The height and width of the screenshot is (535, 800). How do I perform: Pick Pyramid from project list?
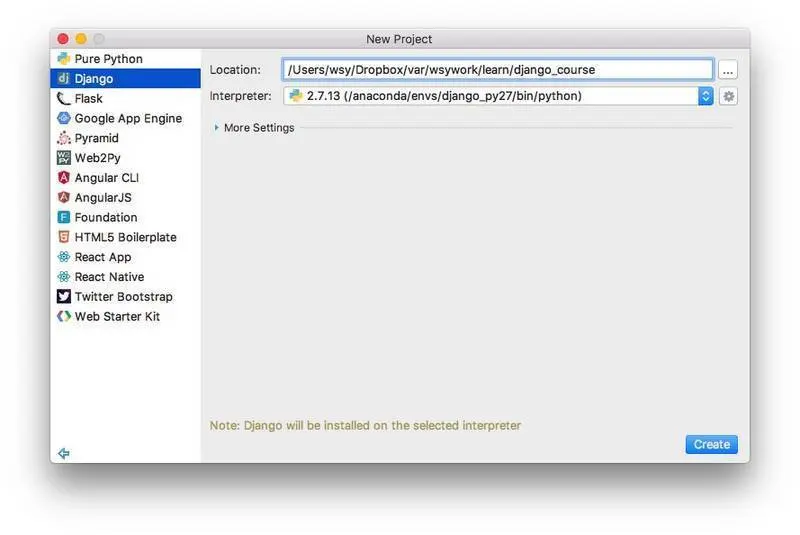coord(126,138)
